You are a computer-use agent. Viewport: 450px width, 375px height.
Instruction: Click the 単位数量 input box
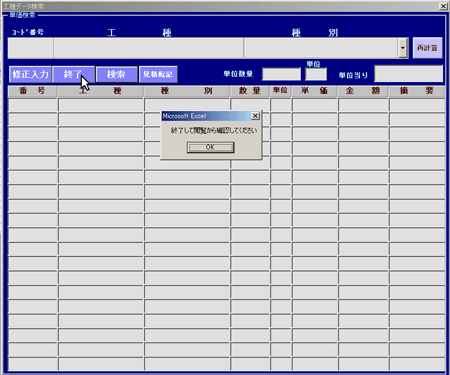[x=281, y=74]
